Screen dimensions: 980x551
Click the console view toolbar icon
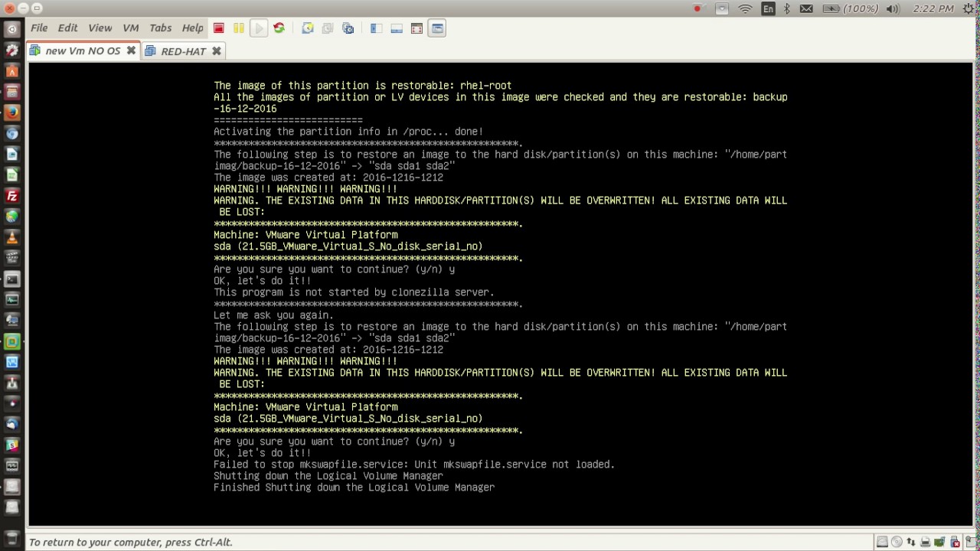click(x=437, y=28)
